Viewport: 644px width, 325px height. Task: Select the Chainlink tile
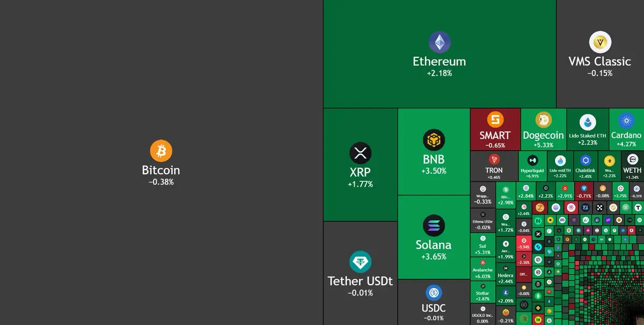(x=586, y=166)
